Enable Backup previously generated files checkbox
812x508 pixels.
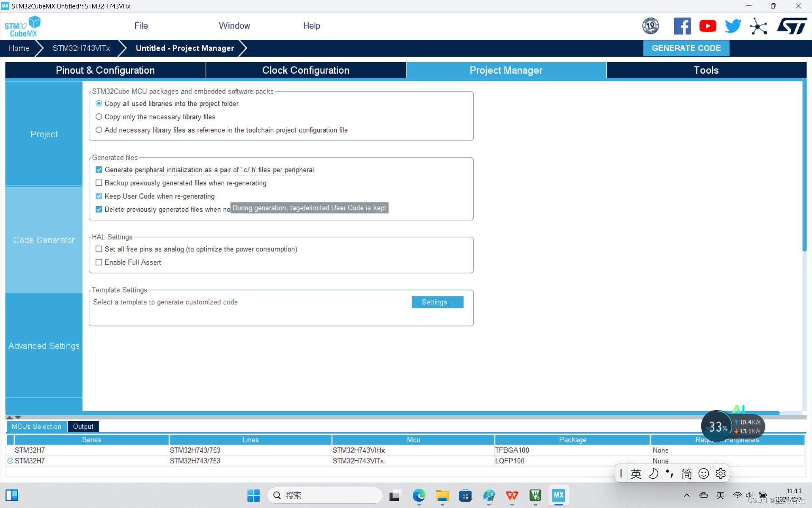point(99,183)
